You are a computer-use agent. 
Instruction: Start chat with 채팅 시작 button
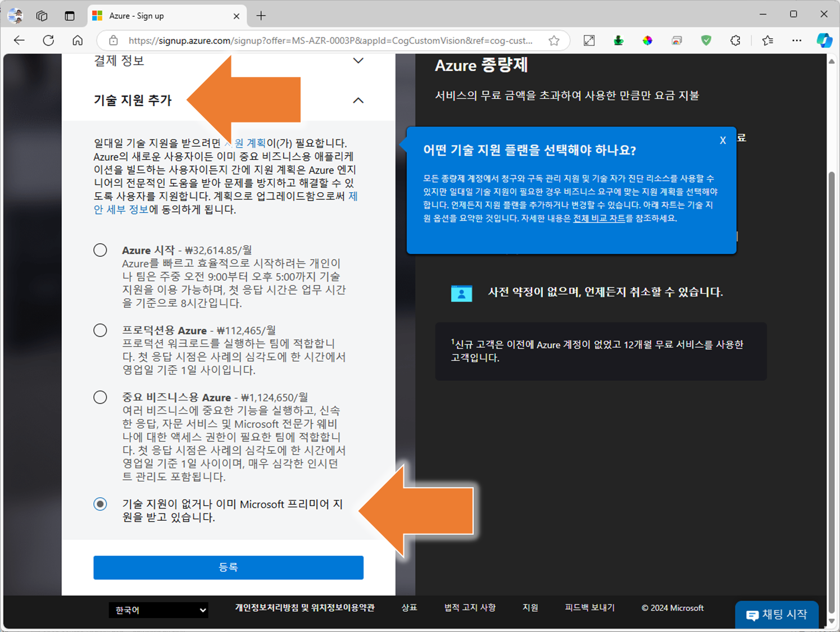coord(777,615)
